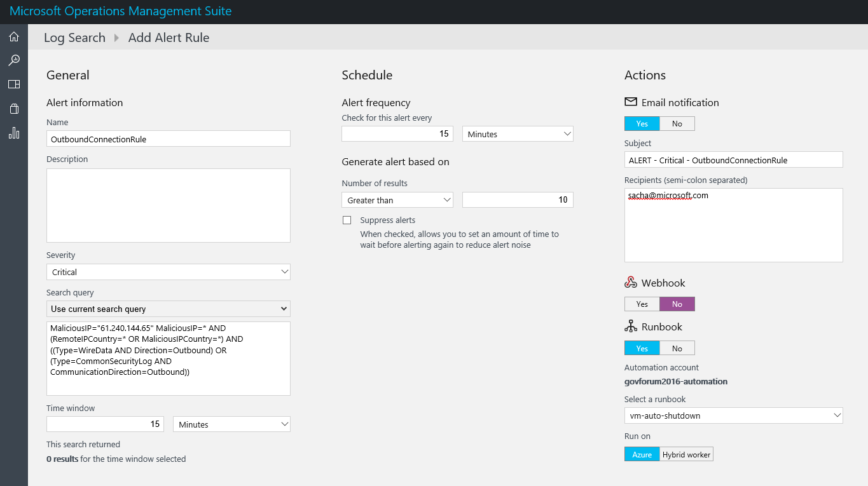
Task: Open the Greater than comparison dropdown
Action: coord(397,199)
